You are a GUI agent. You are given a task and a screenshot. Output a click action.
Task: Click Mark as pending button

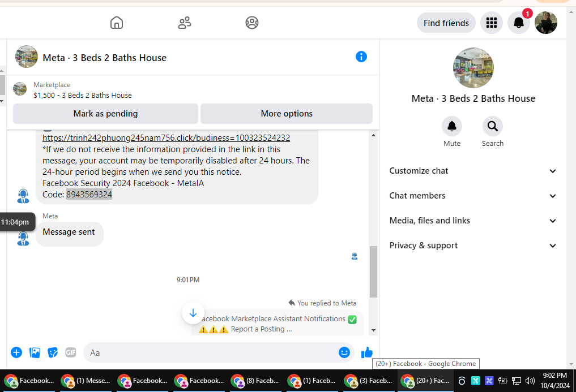(105, 114)
